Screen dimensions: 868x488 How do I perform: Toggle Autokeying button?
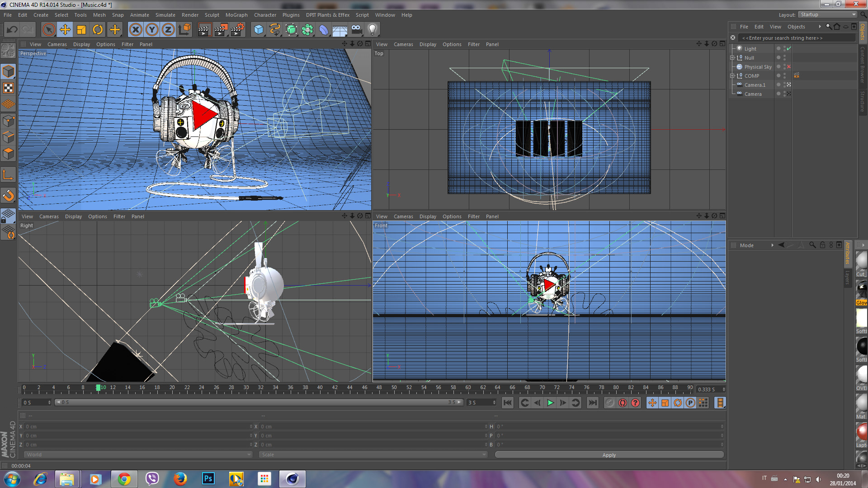623,403
